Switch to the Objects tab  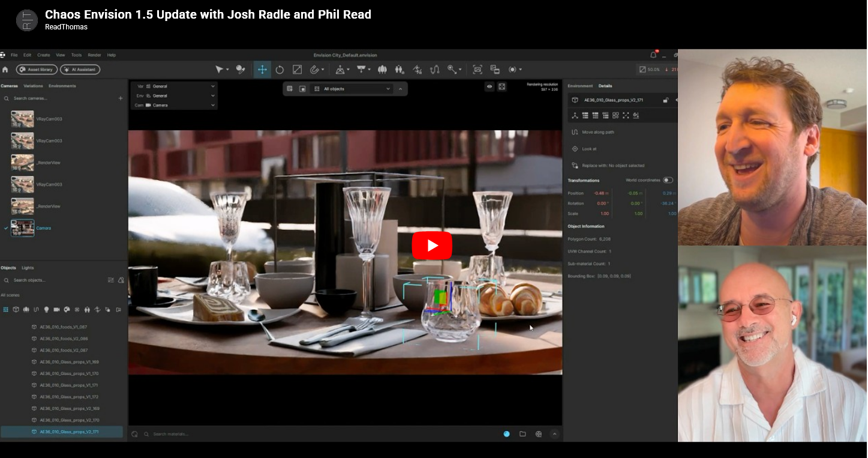tap(8, 268)
